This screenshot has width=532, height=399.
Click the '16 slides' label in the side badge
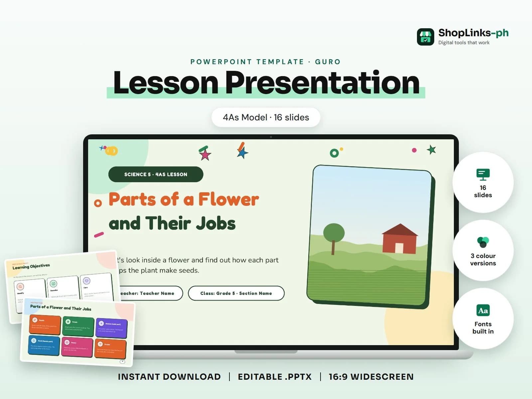[x=483, y=192]
